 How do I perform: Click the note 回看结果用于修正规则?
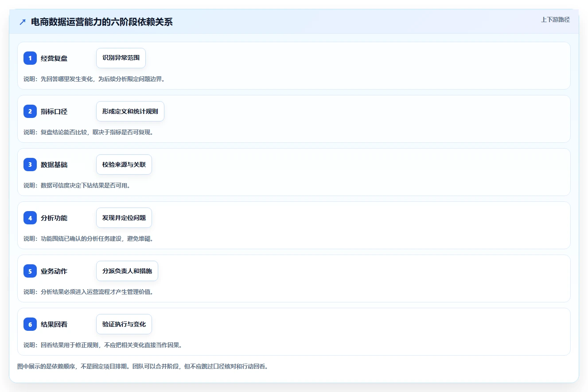coord(103,345)
